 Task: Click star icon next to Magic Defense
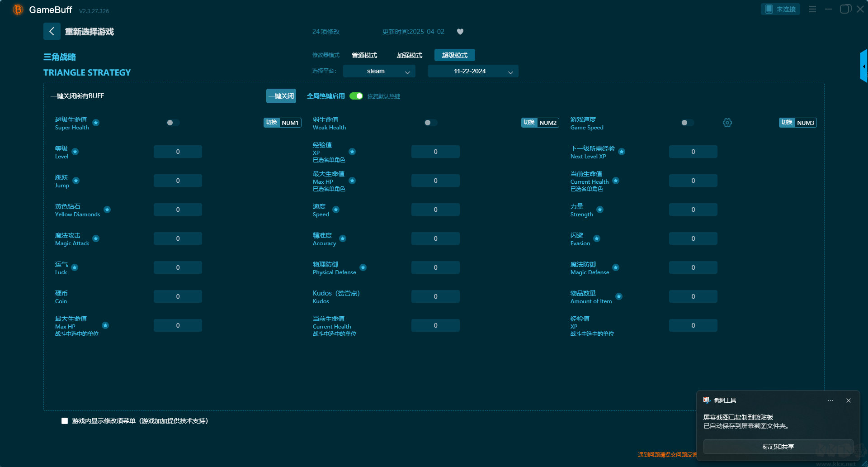point(616,267)
